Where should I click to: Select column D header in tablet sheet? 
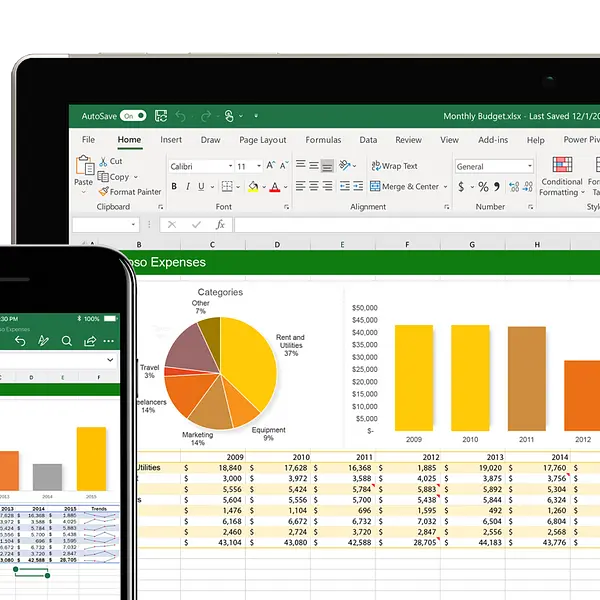277,245
